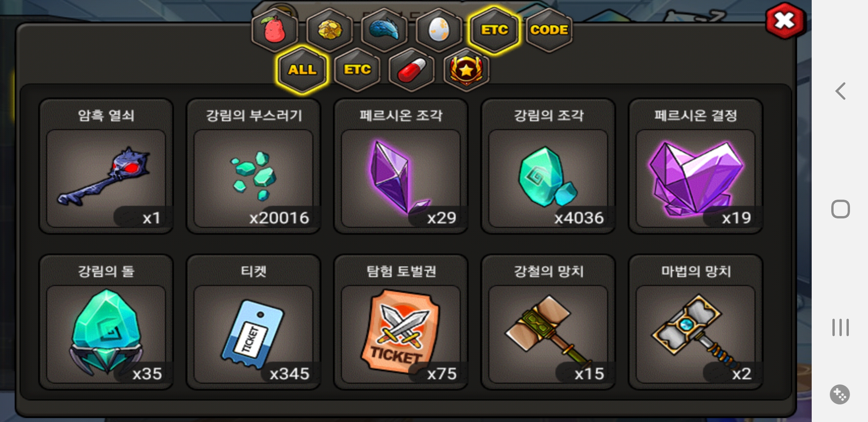
Task: Choose the 페르시온 조각 purple crystal
Action: pos(401,166)
